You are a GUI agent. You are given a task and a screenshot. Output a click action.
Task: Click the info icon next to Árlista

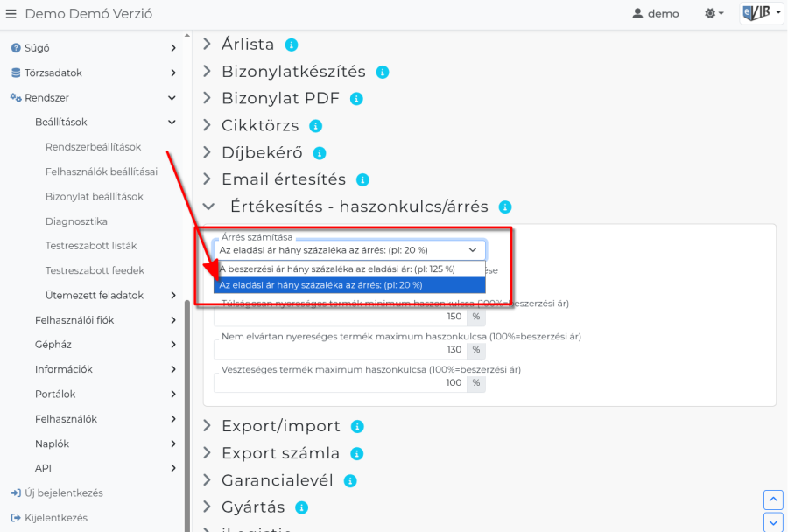pyautogui.click(x=292, y=44)
